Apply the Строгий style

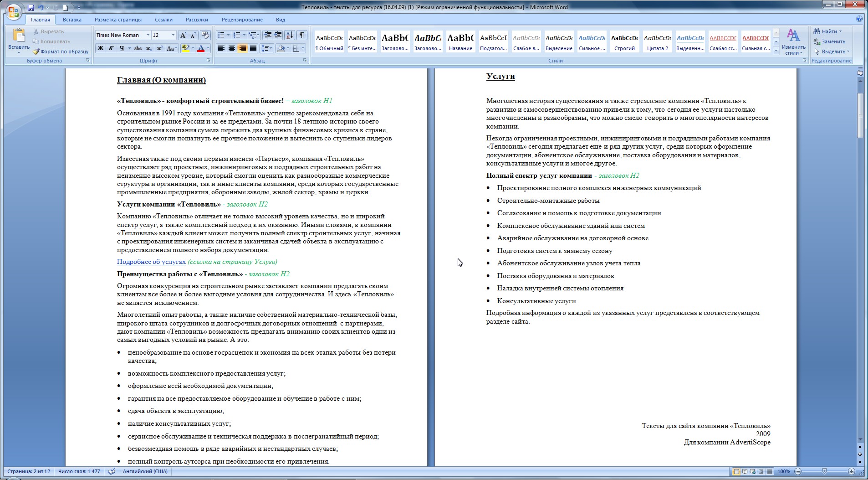coord(624,42)
